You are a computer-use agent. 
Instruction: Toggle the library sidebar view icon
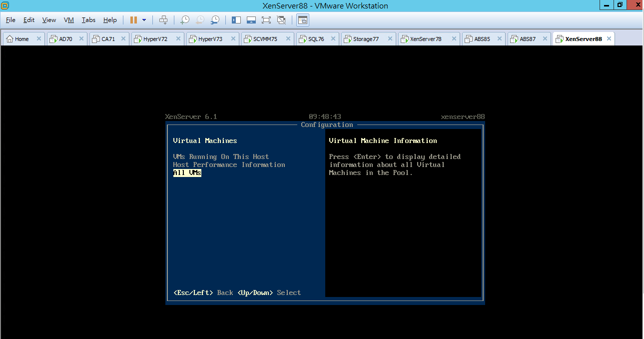coord(236,20)
